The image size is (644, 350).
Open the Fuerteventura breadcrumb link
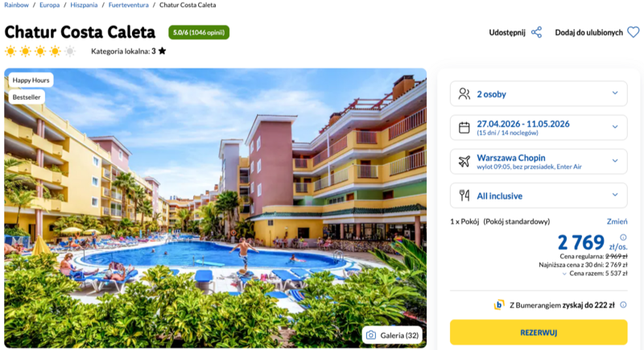click(129, 5)
